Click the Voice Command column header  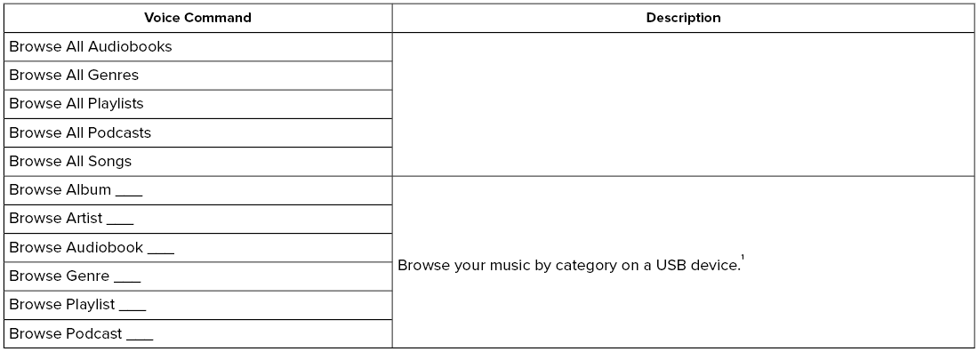point(197,18)
